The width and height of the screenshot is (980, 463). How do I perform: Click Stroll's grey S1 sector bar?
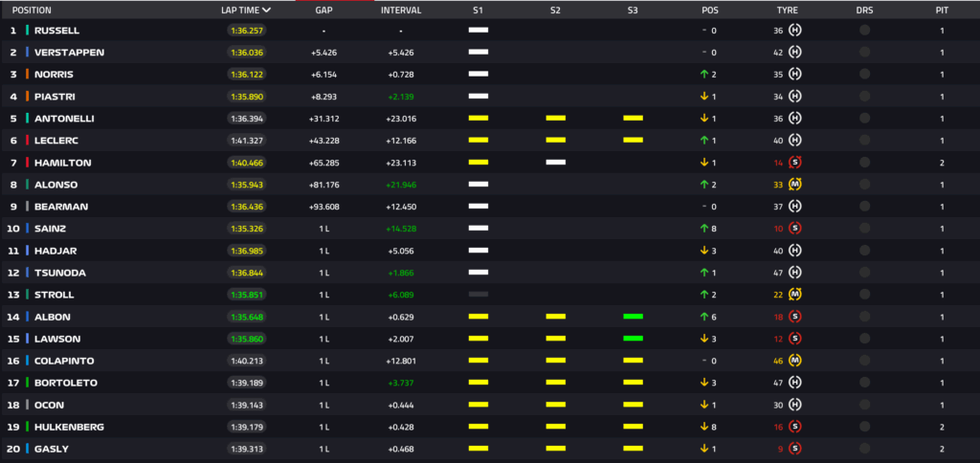pyautogui.click(x=479, y=295)
